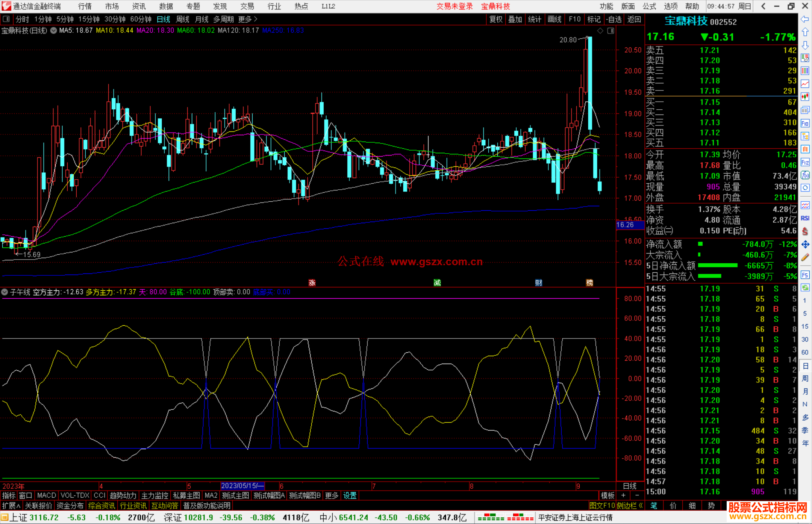Viewport: 812px width, 524px height.
Task: Switch to the 周线 period tab
Action: [183, 19]
